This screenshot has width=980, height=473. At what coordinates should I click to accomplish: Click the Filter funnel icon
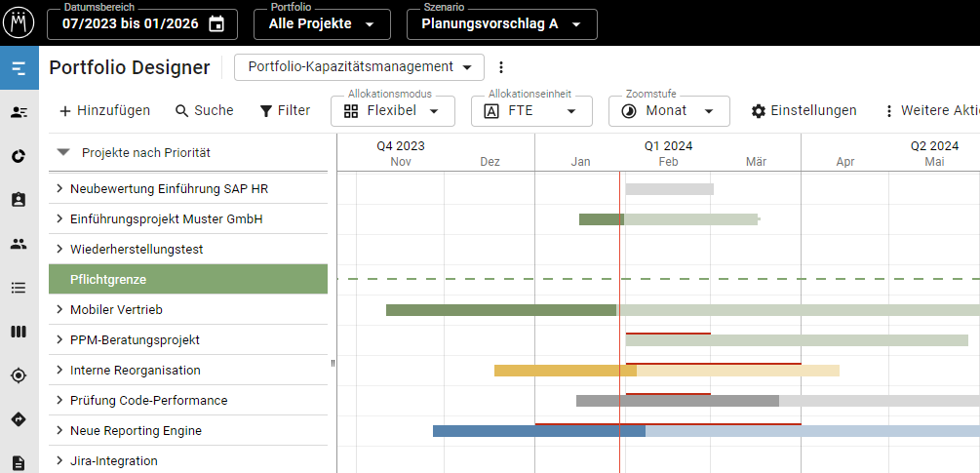pos(266,111)
